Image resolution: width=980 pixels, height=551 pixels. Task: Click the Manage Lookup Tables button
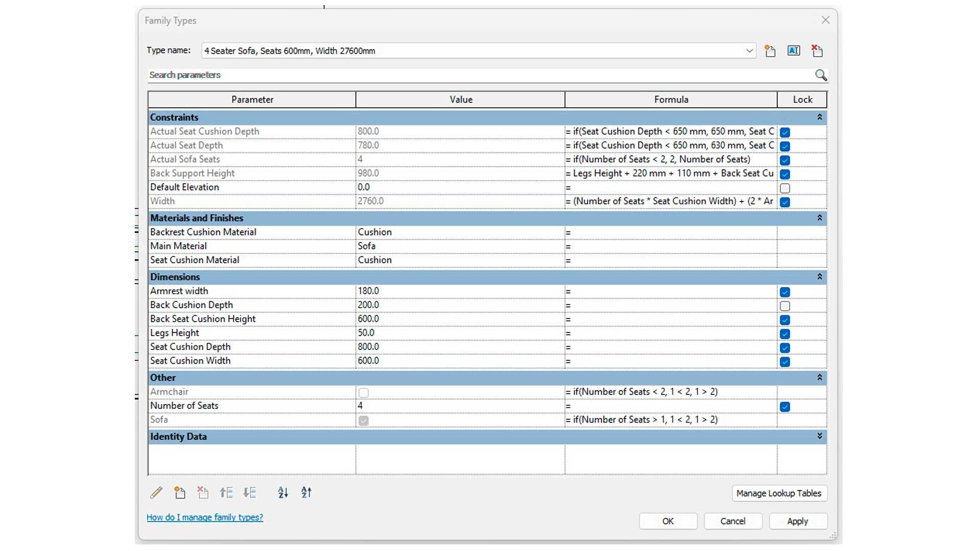tap(779, 493)
